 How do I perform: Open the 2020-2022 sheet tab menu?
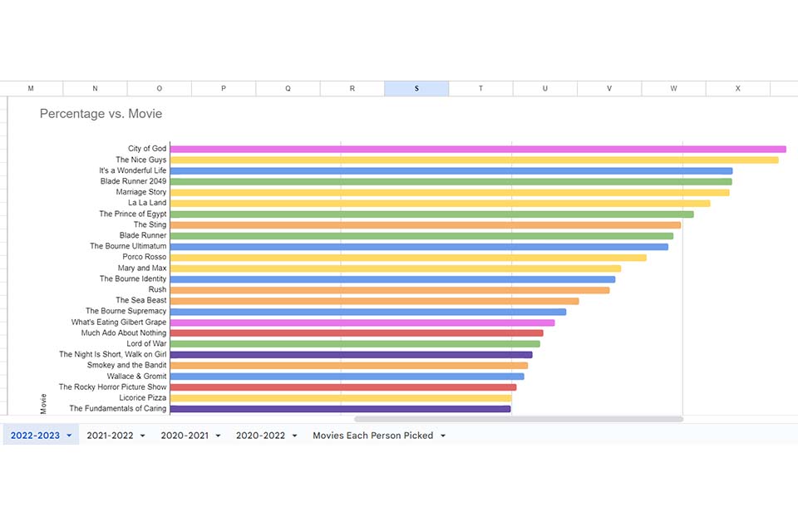tap(292, 435)
